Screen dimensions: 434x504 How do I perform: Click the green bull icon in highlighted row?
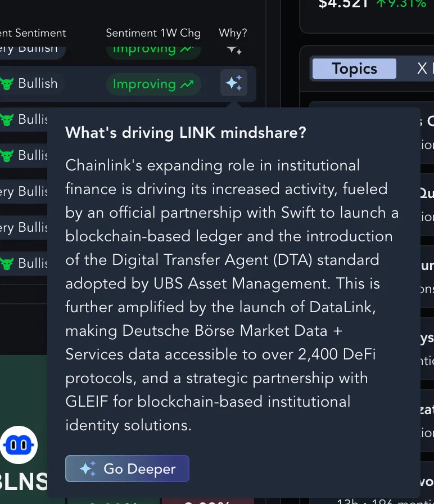tap(7, 84)
